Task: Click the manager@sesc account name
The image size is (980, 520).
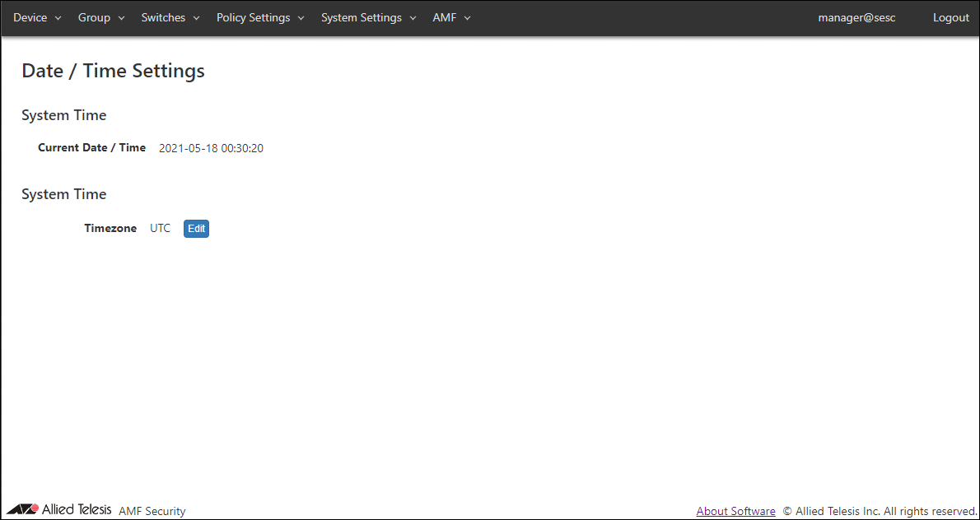Action: click(856, 18)
